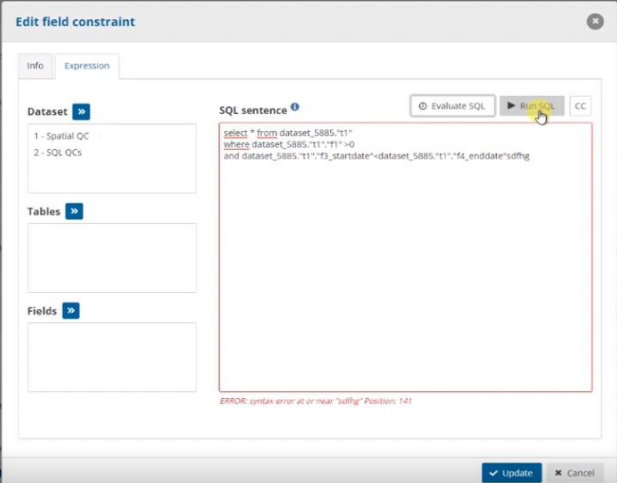Save changes with the Update button
This screenshot has width=617, height=483.
(511, 472)
